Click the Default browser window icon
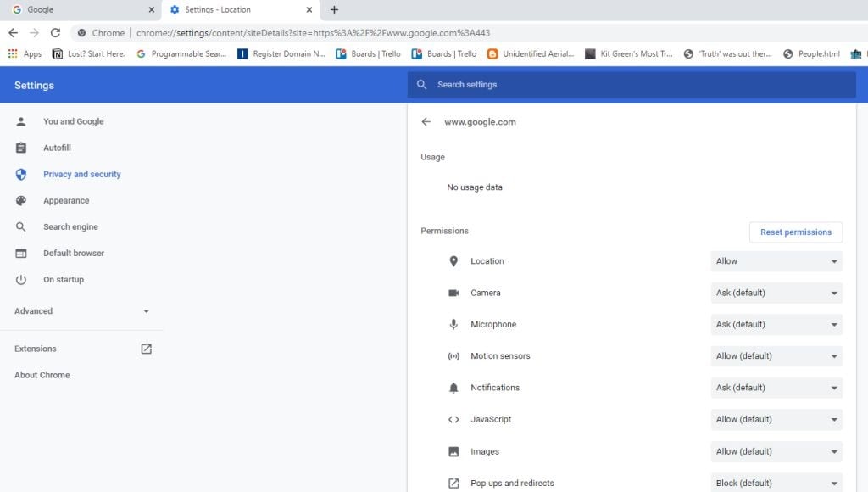868x492 pixels. [x=21, y=253]
